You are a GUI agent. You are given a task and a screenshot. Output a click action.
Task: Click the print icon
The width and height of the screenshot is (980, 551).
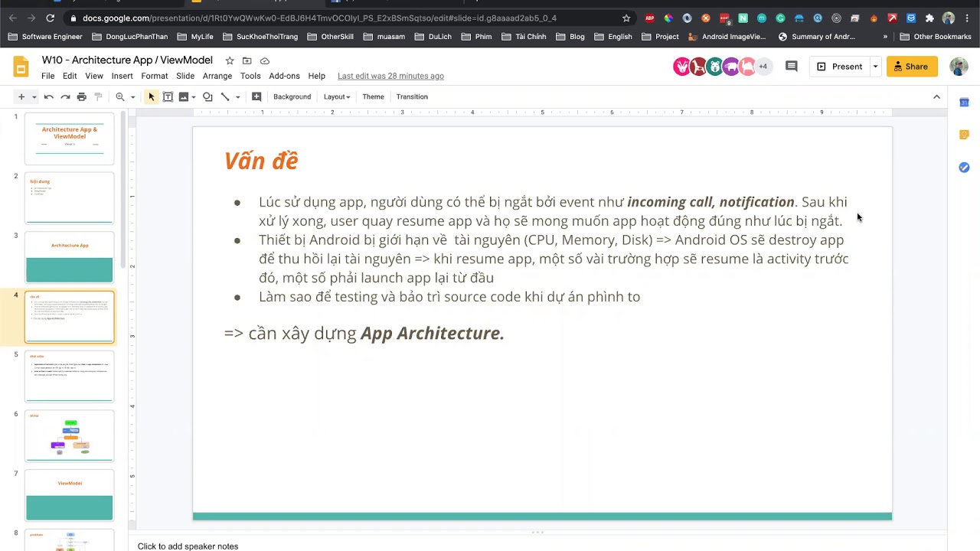[82, 96]
